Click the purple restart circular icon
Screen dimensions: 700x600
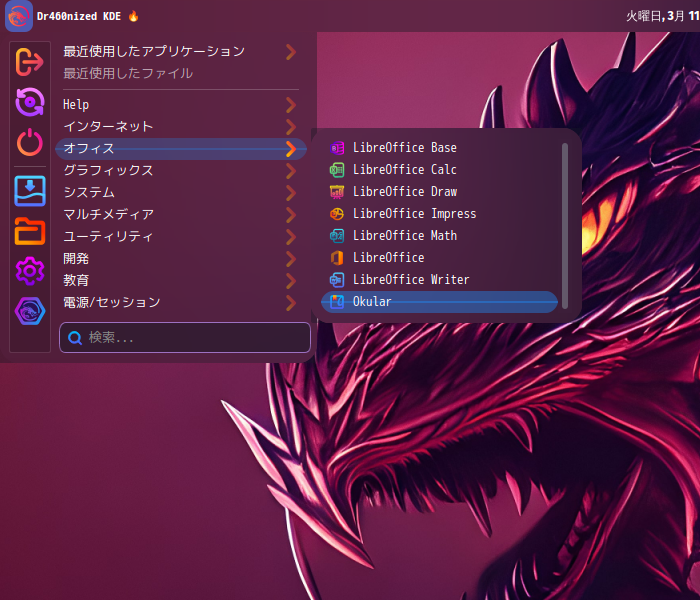pos(29,102)
